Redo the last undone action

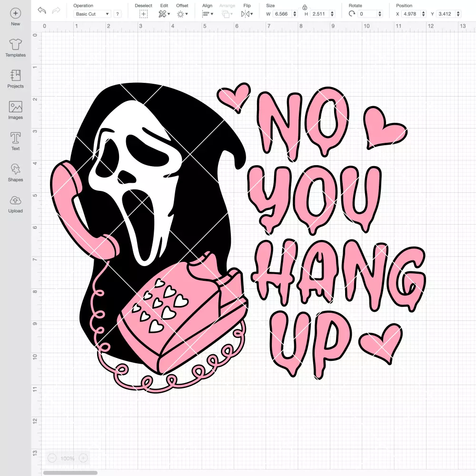click(56, 10)
